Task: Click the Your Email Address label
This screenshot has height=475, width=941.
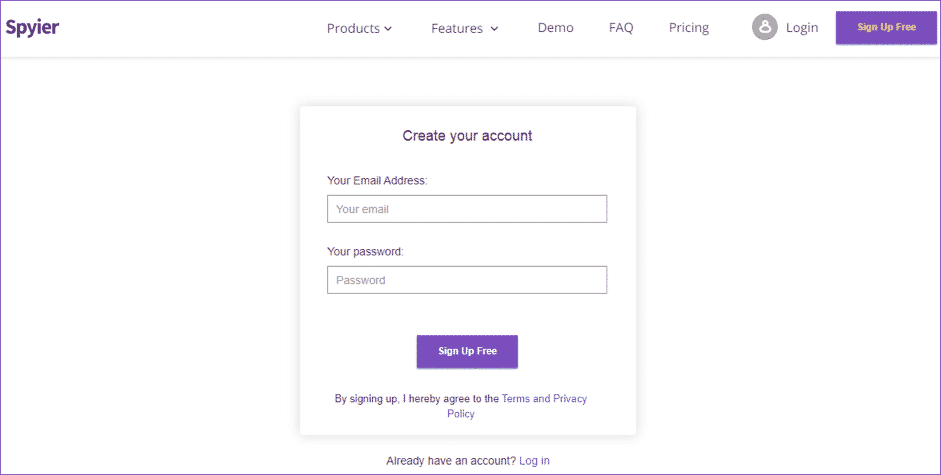Action: (377, 181)
